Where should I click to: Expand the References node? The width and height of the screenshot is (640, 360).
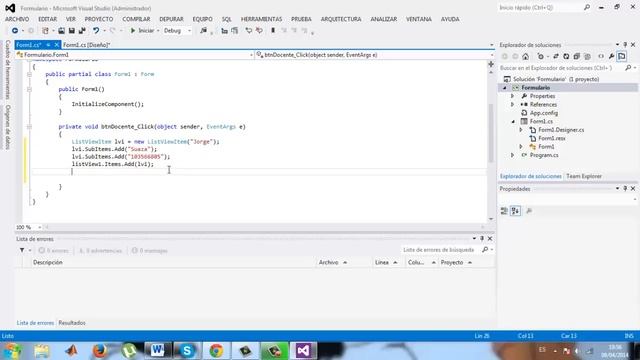click(513, 104)
